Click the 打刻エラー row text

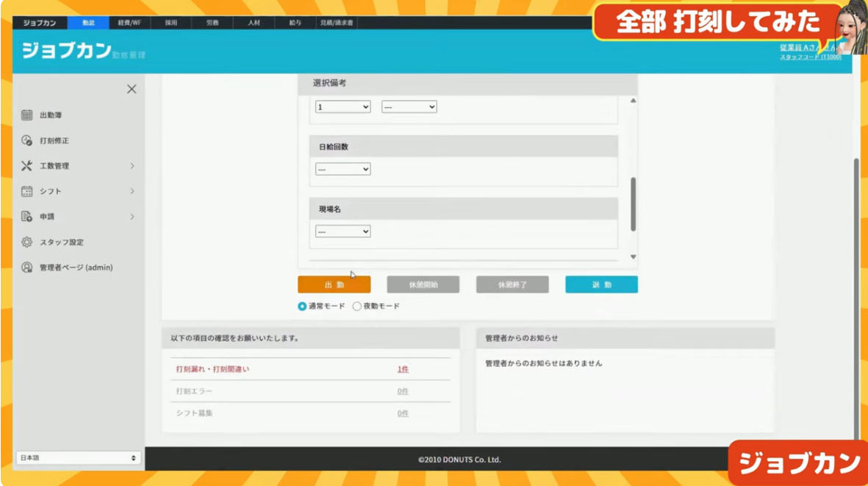pos(194,391)
